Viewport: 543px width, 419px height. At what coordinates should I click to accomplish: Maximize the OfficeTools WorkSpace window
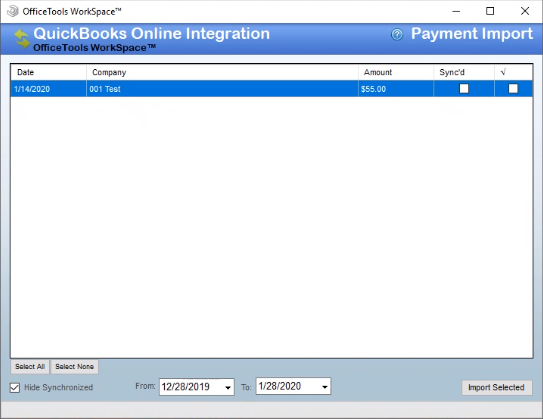(x=490, y=11)
